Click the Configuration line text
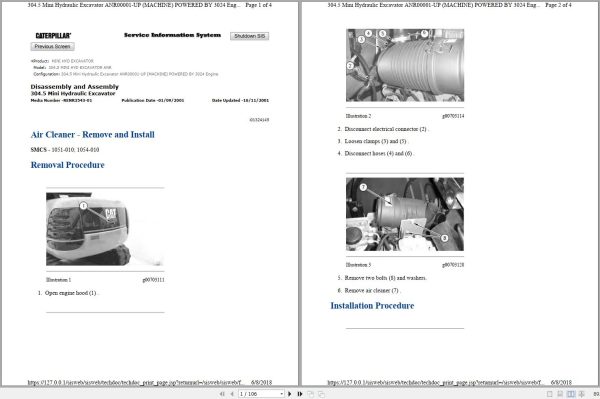This screenshot has height=399, width=600. point(126,74)
